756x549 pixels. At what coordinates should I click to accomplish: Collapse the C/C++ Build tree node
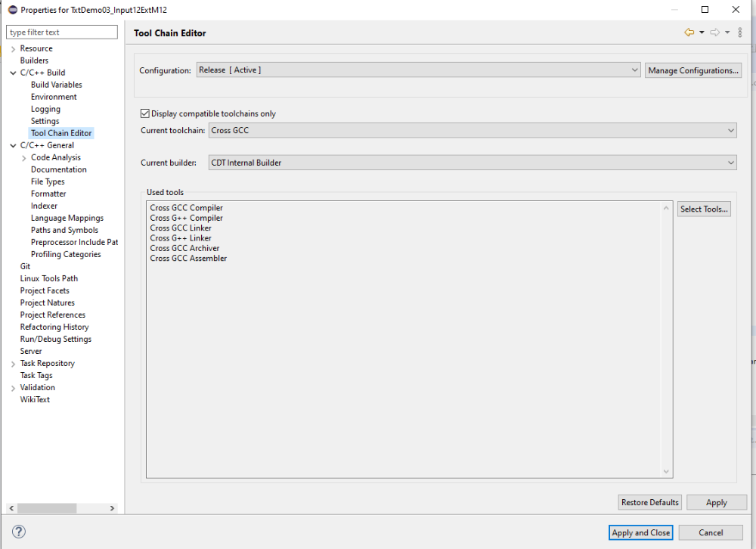pos(13,73)
